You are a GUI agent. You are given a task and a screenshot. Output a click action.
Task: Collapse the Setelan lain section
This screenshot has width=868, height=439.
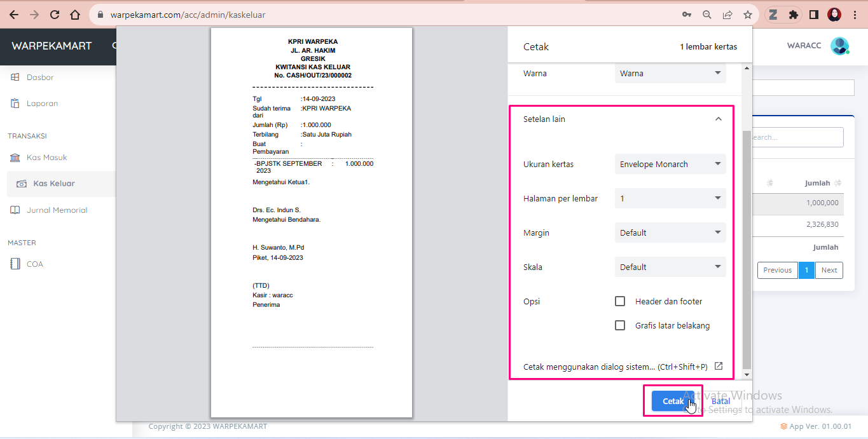[x=719, y=119]
